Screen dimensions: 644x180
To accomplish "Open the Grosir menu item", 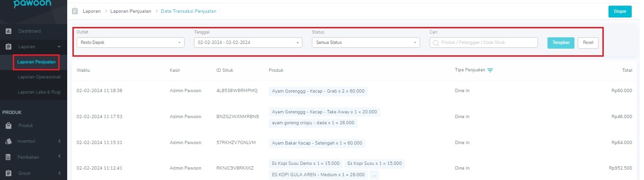I will click(24, 173).
